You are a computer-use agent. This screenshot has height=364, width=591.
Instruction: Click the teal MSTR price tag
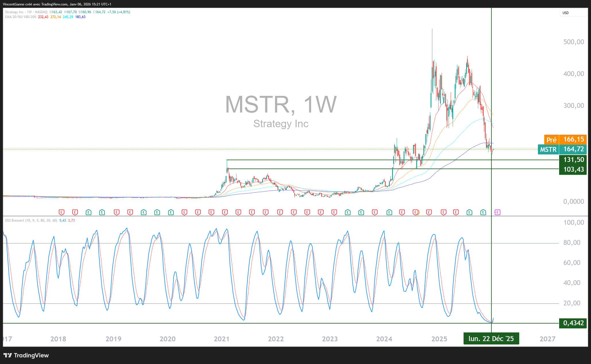[x=548, y=150]
